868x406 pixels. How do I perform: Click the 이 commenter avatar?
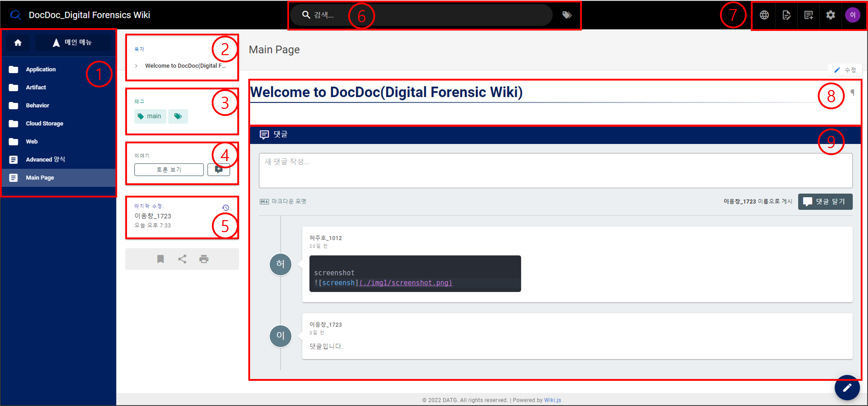coord(280,336)
